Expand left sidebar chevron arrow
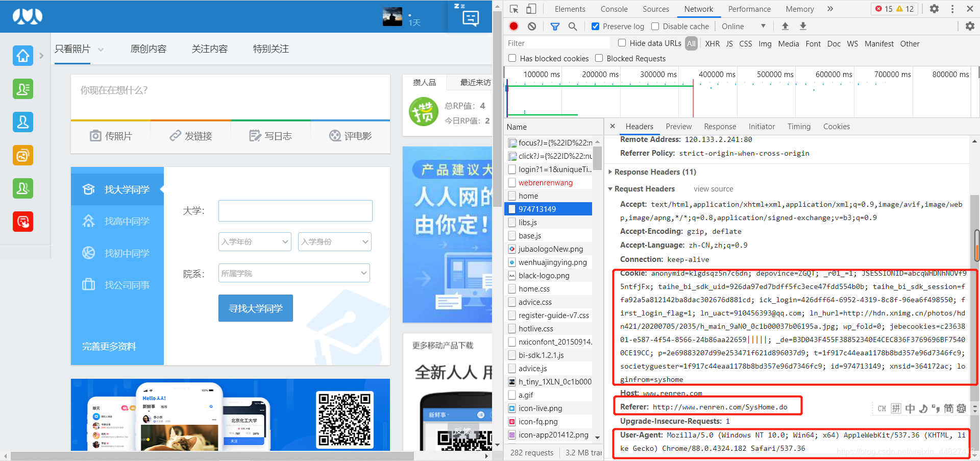The width and height of the screenshot is (980, 461). [x=41, y=55]
